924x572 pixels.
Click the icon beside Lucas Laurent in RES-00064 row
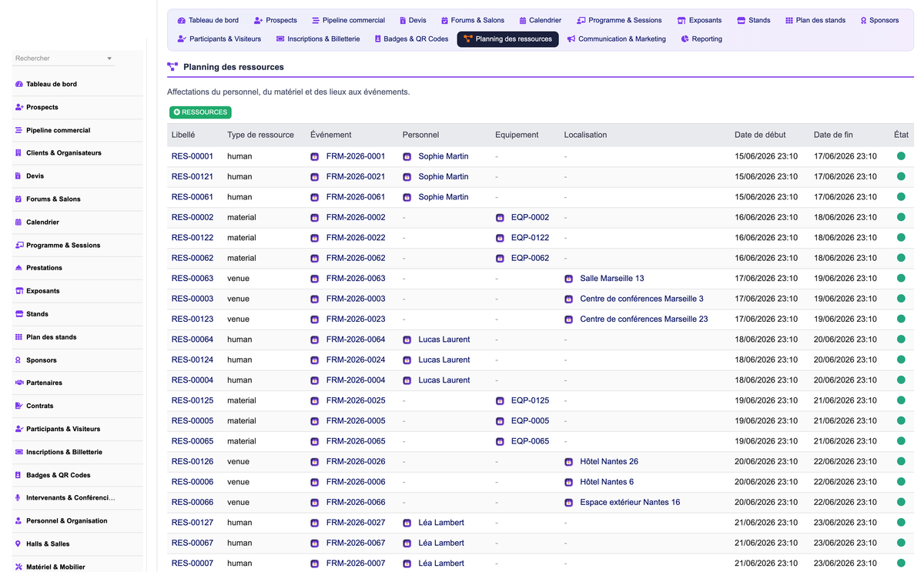coord(407,340)
